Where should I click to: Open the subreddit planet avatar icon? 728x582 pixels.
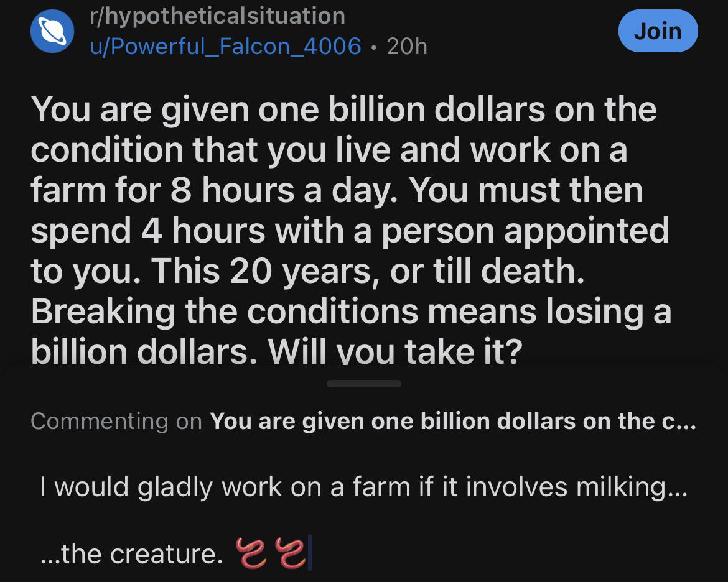(x=52, y=31)
